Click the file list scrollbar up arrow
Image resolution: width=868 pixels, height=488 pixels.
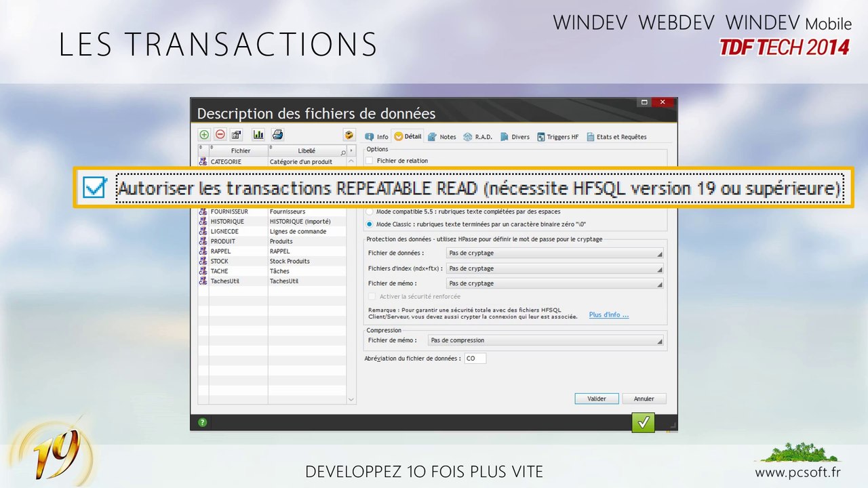(x=351, y=162)
